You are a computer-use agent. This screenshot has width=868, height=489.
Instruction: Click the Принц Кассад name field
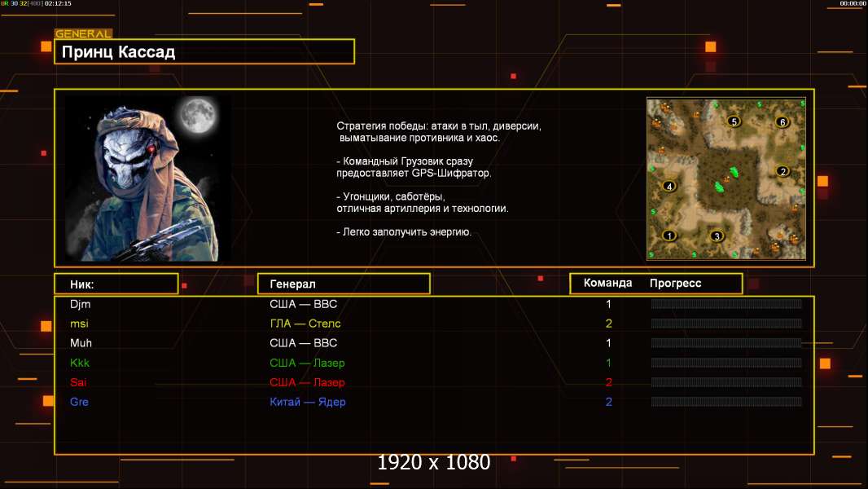click(204, 52)
